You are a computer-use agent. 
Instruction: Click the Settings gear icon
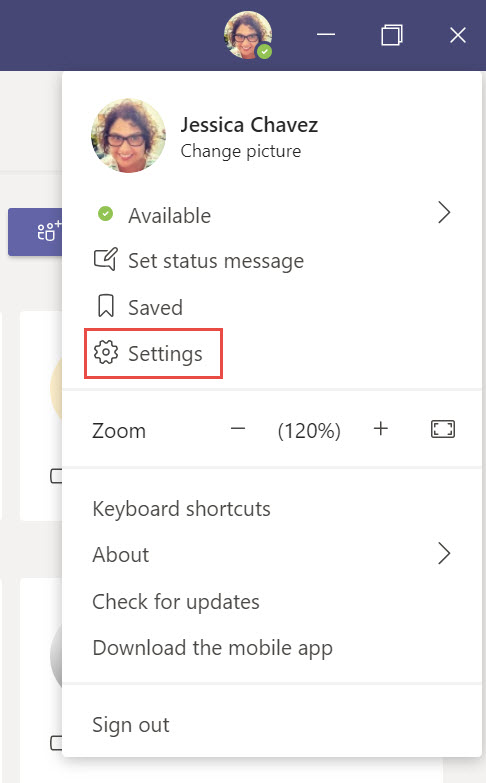click(106, 353)
